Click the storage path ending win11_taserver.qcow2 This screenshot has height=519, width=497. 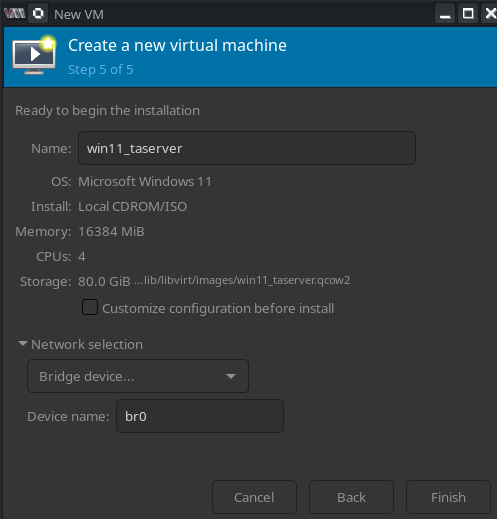click(x=242, y=280)
